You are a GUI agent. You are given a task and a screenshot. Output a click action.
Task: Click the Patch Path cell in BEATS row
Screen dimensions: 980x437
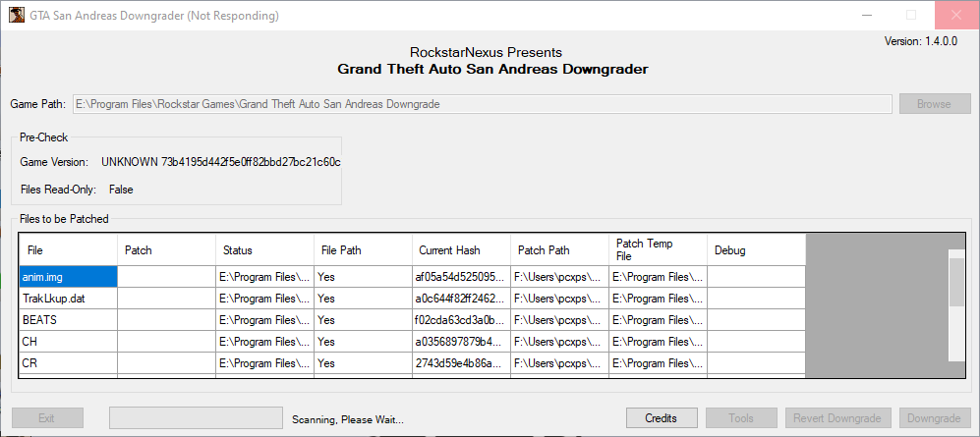[559, 319]
